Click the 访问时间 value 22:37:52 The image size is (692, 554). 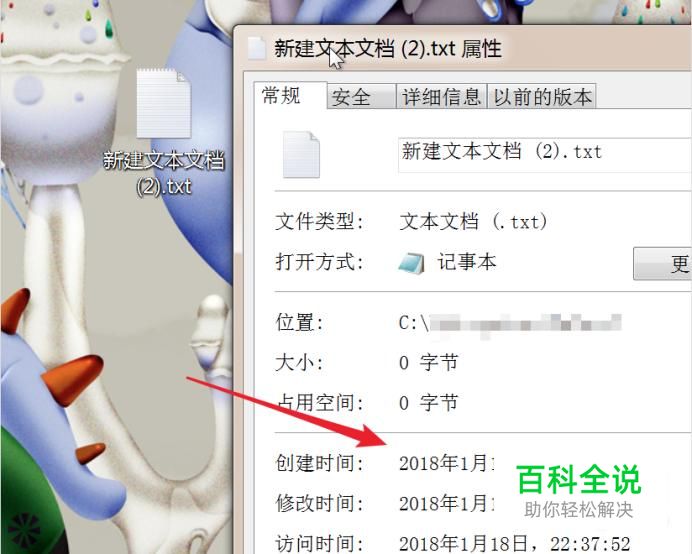pos(590,544)
